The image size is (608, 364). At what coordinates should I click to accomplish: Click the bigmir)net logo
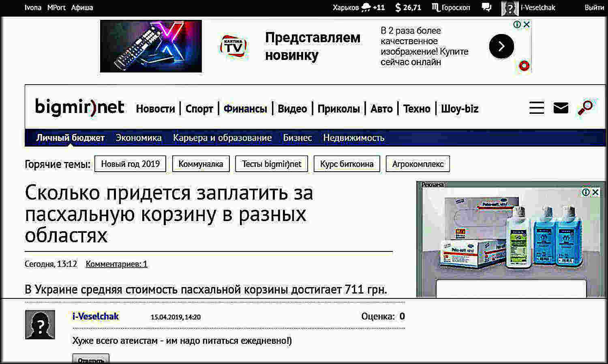click(79, 107)
